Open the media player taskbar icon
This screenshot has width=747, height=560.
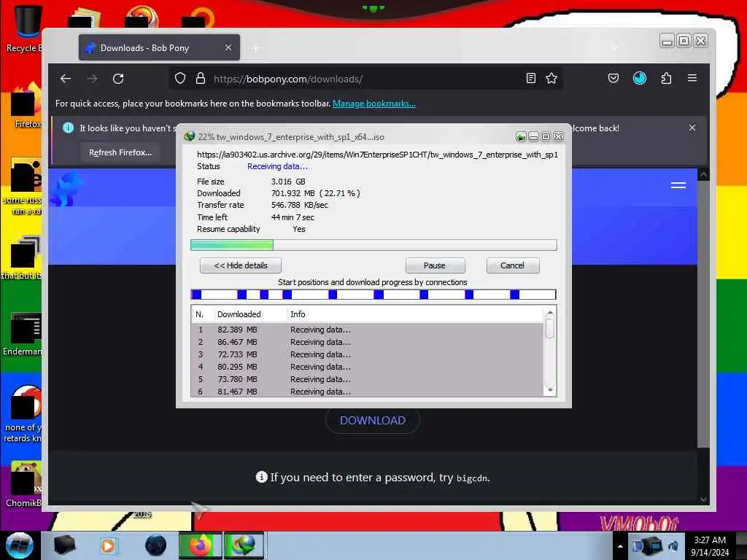(x=108, y=545)
